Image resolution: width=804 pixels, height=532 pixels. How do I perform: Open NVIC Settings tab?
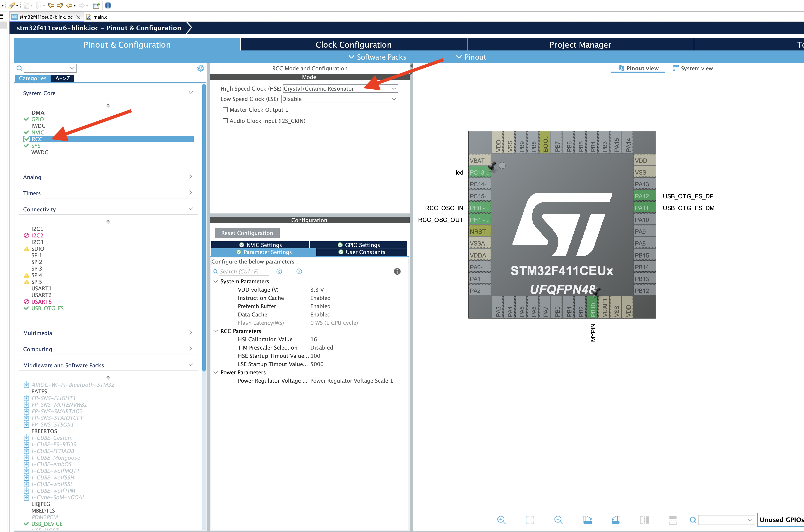point(260,245)
